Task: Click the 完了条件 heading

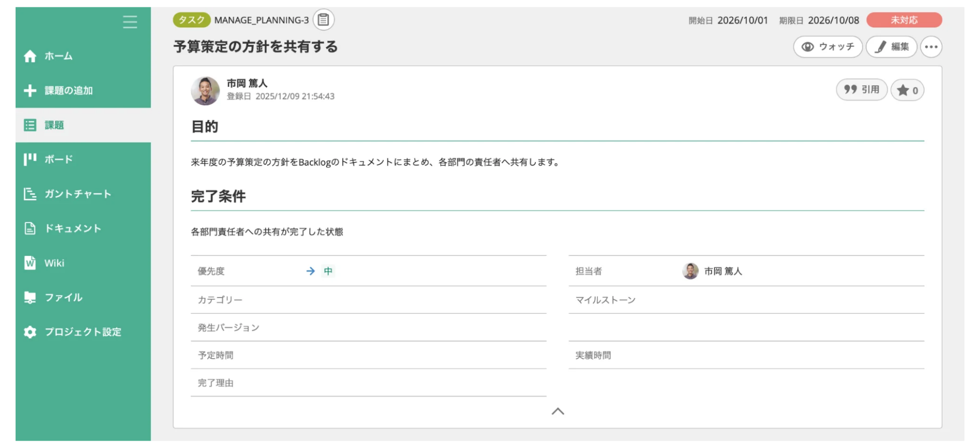Action: (218, 197)
